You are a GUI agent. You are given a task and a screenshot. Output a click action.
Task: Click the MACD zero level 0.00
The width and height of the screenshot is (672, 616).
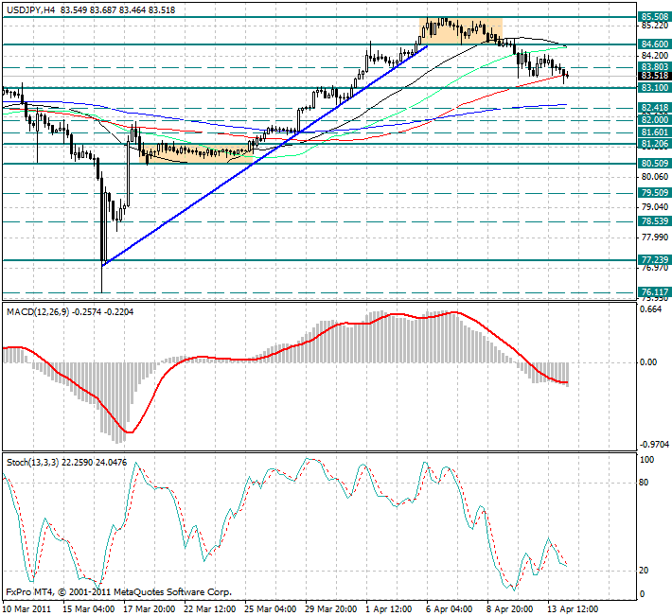tap(648, 362)
